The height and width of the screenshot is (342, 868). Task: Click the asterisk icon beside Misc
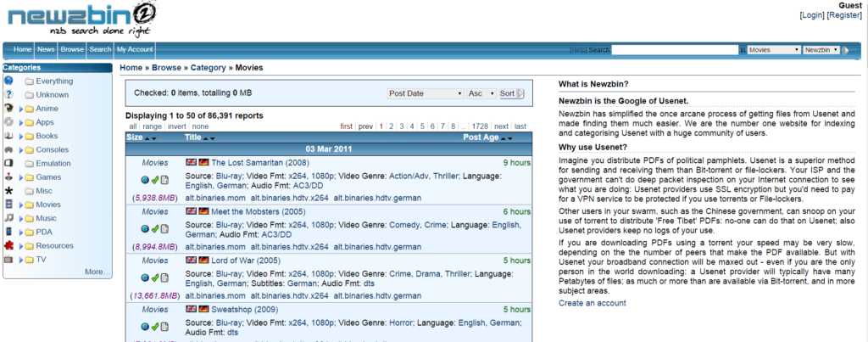point(8,191)
